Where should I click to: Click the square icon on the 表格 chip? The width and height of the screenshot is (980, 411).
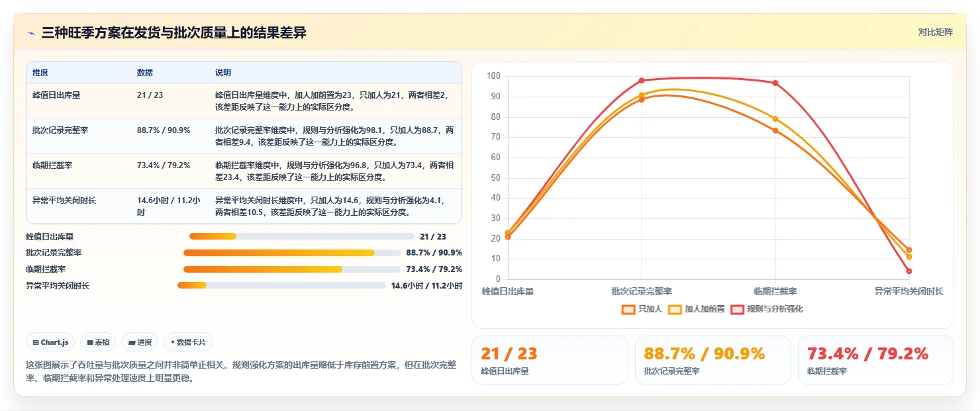point(90,342)
